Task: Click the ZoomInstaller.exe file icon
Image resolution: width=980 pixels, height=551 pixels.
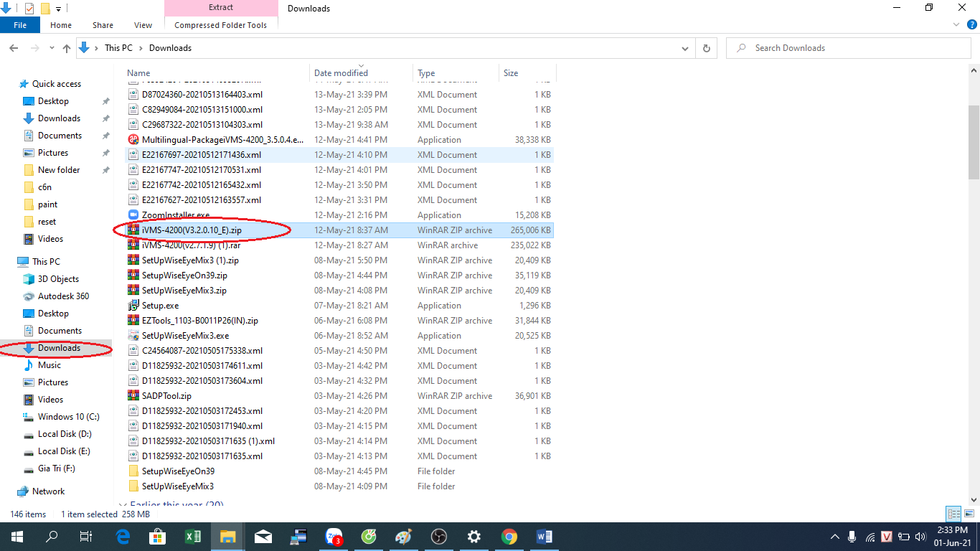Action: click(133, 215)
